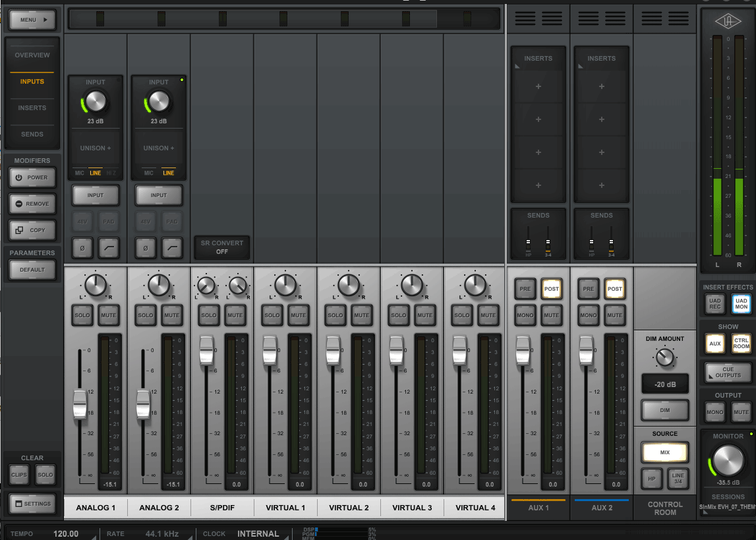Click the Copy modifier button
Image resolution: width=756 pixels, height=540 pixels.
[x=32, y=230]
